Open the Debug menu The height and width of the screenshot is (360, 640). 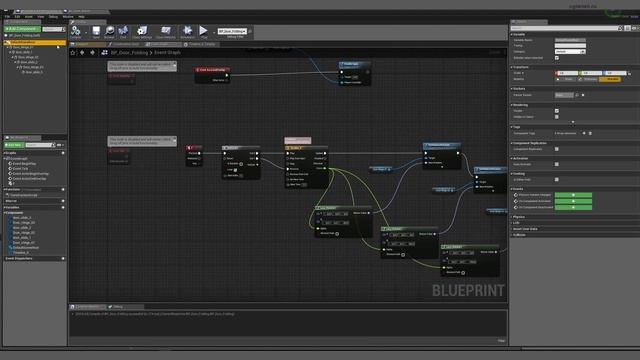point(53,17)
